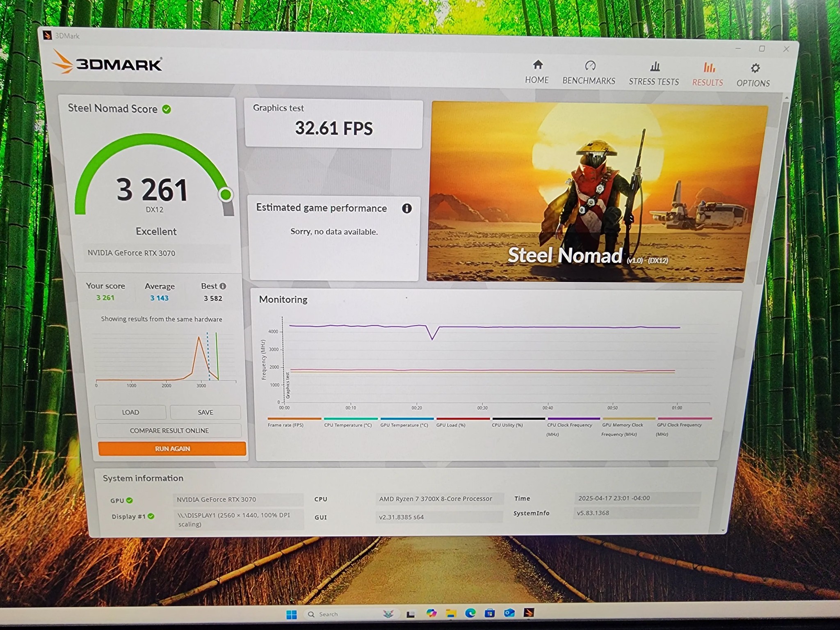Open the OPTIONS tab
This screenshot has height=630, width=840.
point(753,75)
